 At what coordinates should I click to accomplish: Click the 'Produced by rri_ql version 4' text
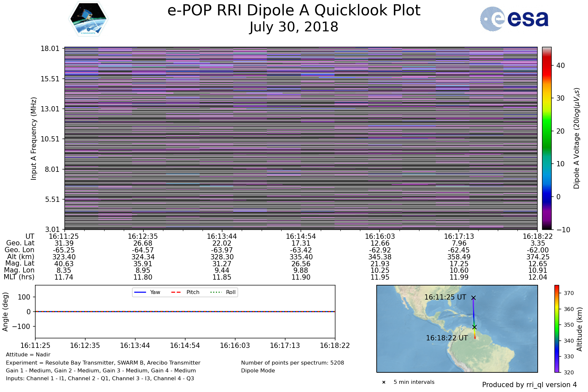(x=529, y=385)
